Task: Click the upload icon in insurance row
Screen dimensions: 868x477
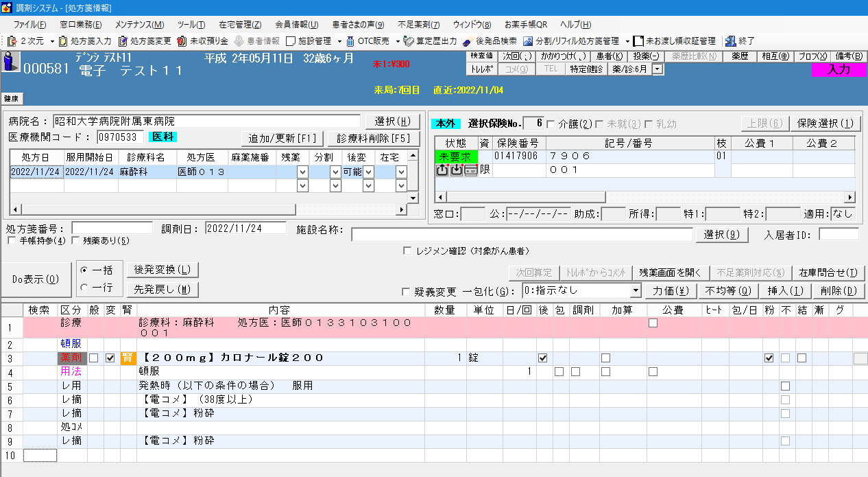Action: coord(442,170)
